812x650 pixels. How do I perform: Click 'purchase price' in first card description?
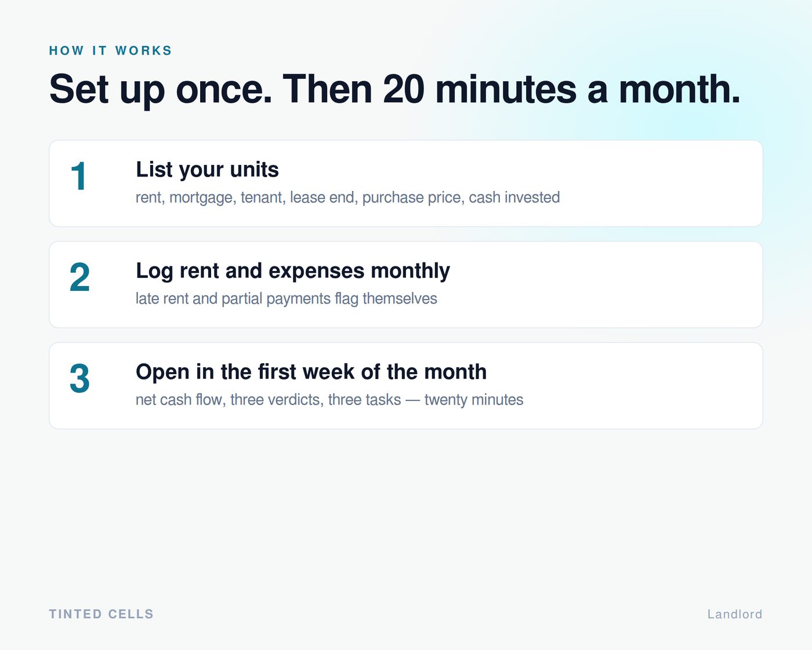(411, 197)
